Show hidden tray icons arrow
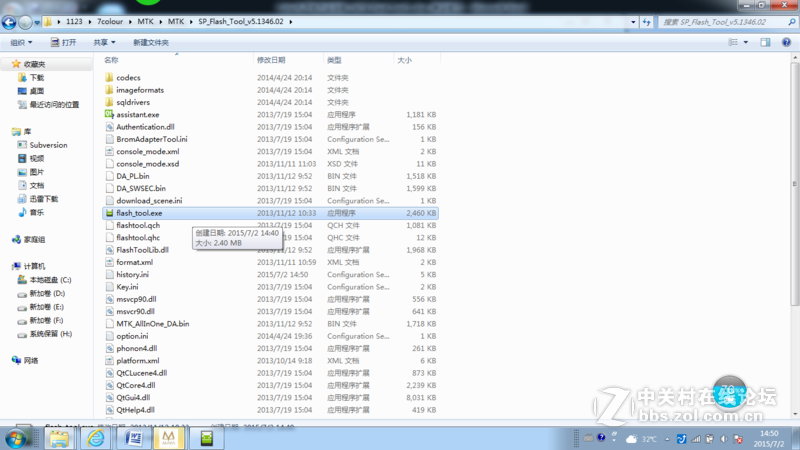The image size is (800, 450). (x=667, y=439)
